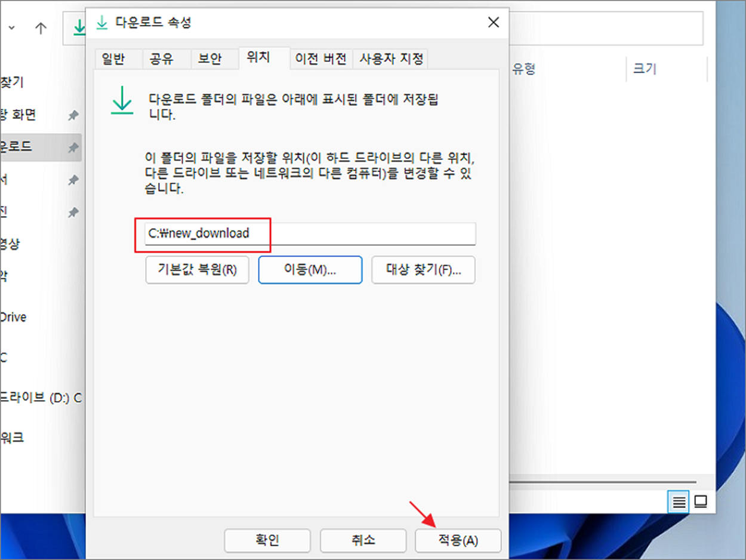Cancel the dialog with 취소
746x560 pixels.
pyautogui.click(x=363, y=541)
